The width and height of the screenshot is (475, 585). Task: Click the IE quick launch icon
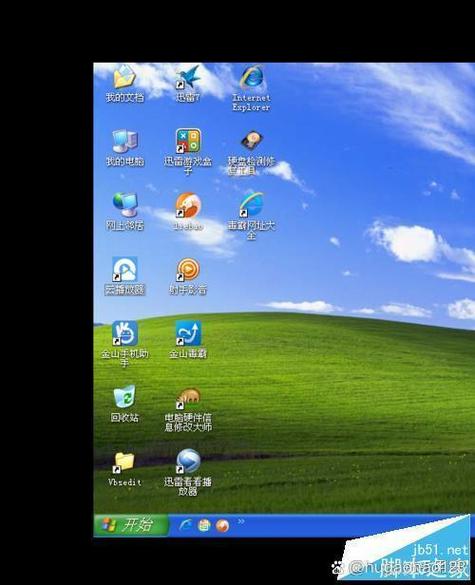point(185,525)
